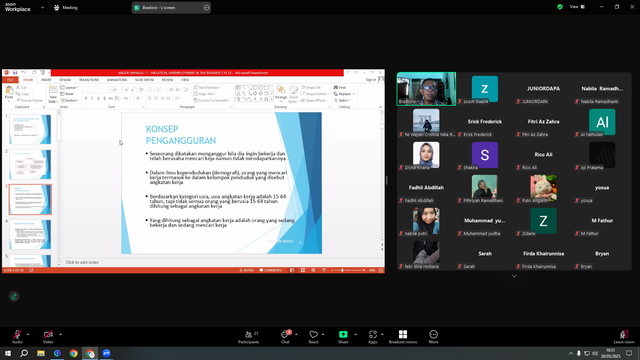This screenshot has height=360, width=640.
Task: Click Erick Frederick's participant tile
Action: coord(485,122)
